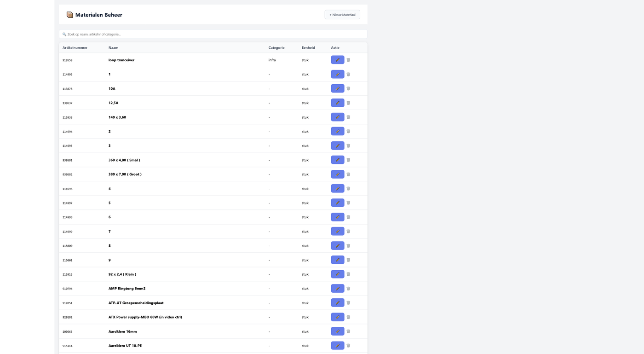Edit the Aardklem 16mm material
This screenshot has height=354, width=644.
click(x=337, y=331)
